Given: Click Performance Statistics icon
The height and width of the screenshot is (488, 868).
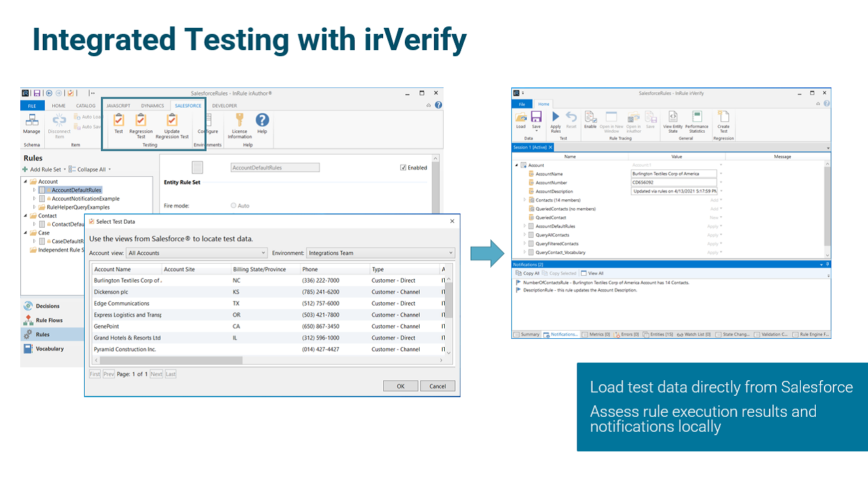Looking at the screenshot, I should tap(696, 117).
